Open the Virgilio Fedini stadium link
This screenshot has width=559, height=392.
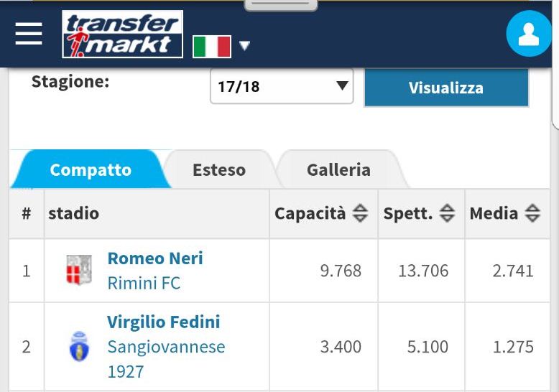point(164,322)
